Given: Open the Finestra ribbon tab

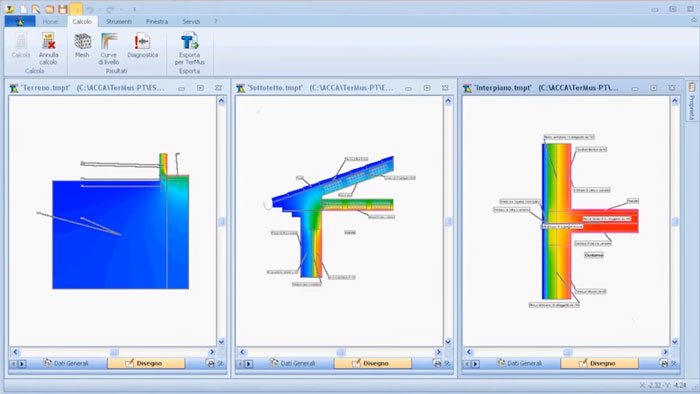Looking at the screenshot, I should [157, 21].
